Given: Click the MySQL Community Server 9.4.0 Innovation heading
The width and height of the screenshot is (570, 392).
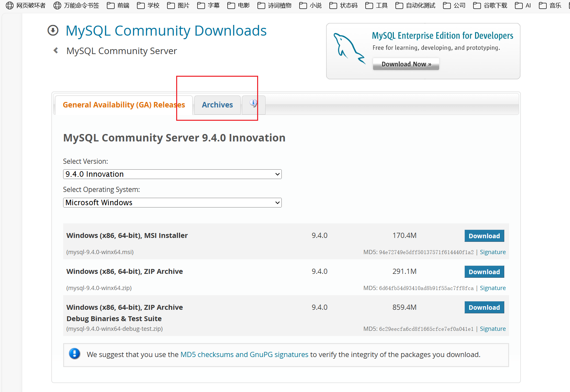Looking at the screenshot, I should coord(174,138).
